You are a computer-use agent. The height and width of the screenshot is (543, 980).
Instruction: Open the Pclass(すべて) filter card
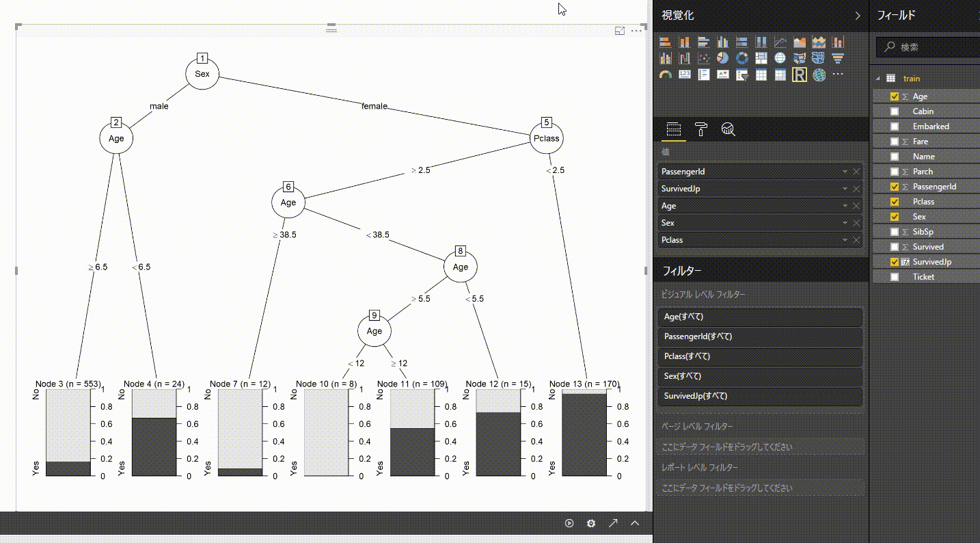tap(759, 356)
